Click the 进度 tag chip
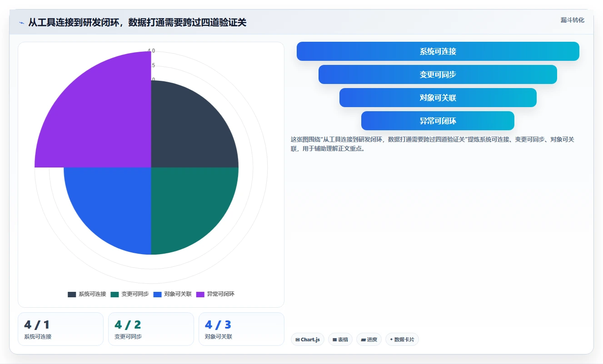 click(x=369, y=339)
